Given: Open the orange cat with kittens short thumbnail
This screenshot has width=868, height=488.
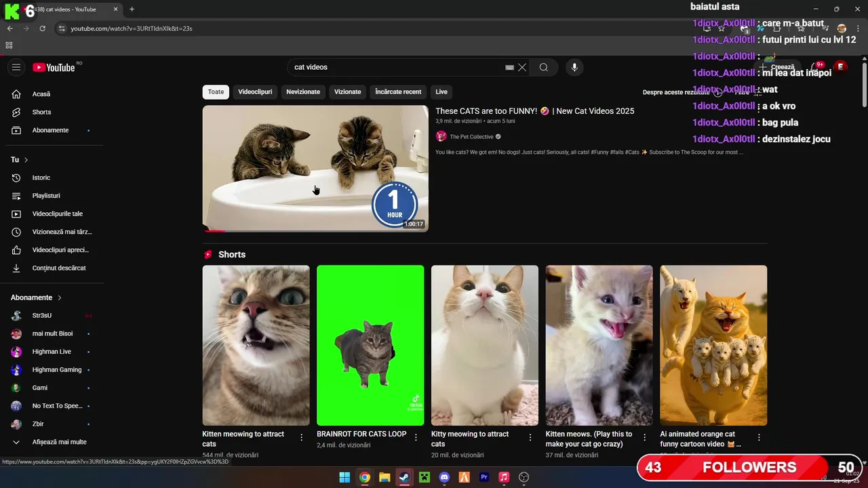Looking at the screenshot, I should tap(713, 345).
